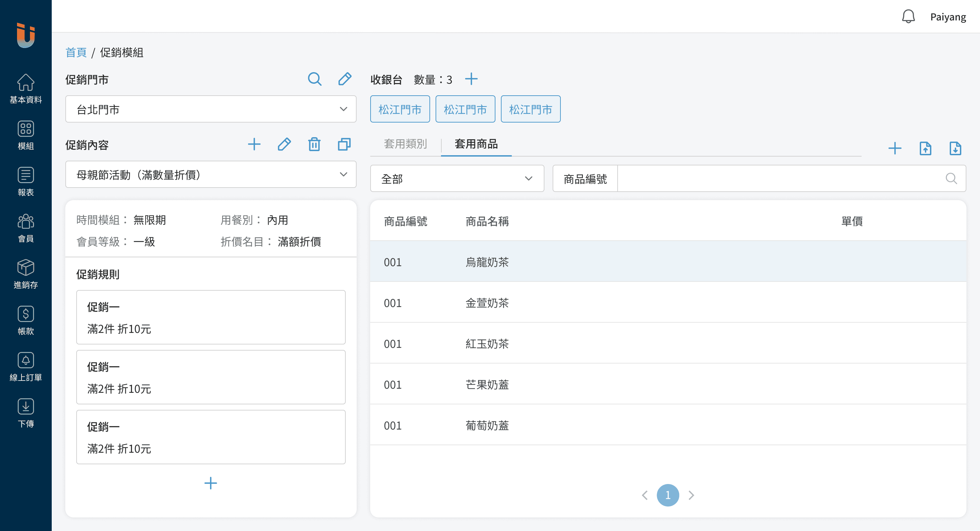Go to the next page arrow
Image resolution: width=980 pixels, height=531 pixels.
691,495
